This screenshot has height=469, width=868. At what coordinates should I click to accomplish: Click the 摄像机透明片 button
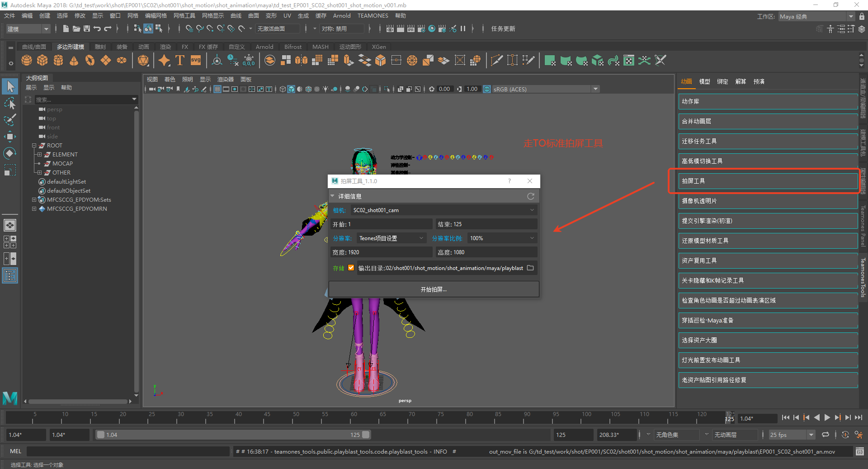tap(768, 201)
